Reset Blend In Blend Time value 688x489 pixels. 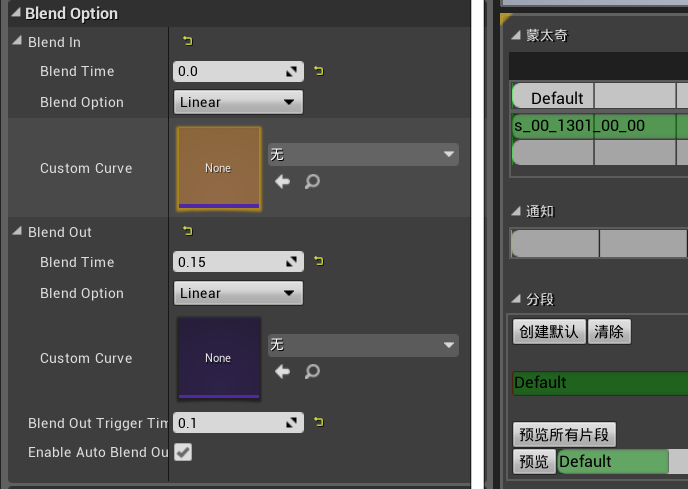click(x=319, y=71)
